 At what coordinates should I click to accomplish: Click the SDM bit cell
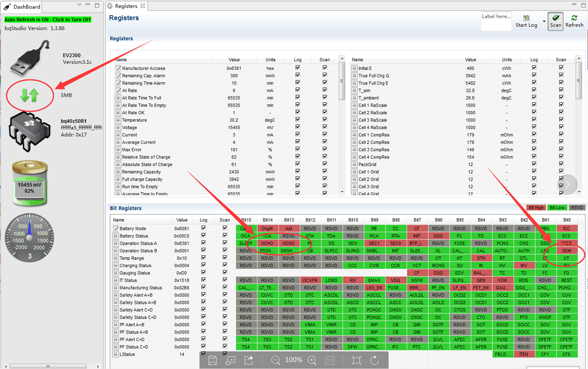tap(566, 250)
